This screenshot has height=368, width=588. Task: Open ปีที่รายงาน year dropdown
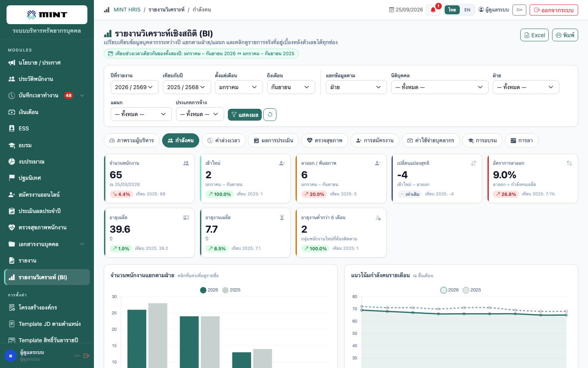coord(135,87)
